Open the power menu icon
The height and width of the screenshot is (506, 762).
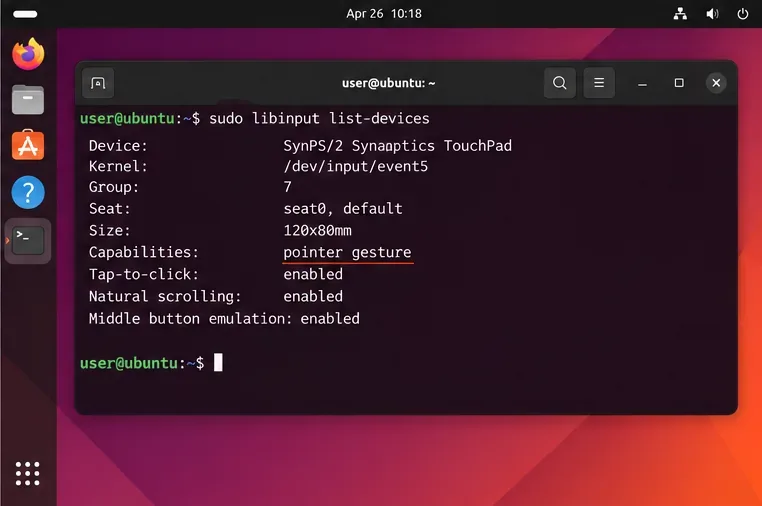[743, 14]
